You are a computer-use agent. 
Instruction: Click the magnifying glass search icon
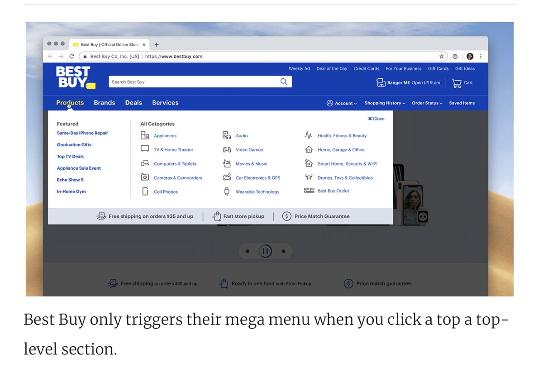point(284,82)
